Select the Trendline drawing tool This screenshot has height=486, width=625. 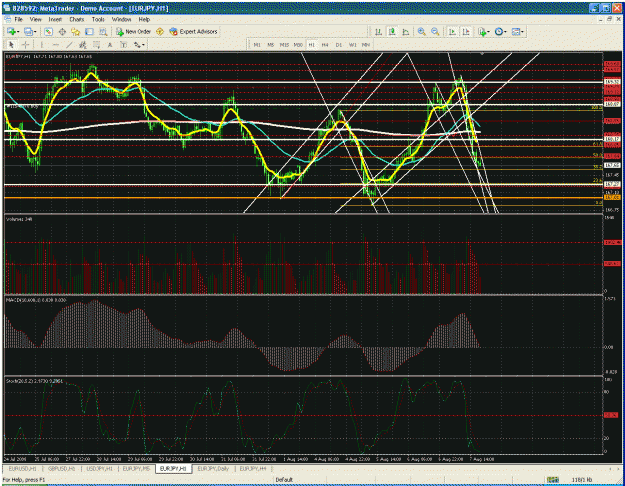pyautogui.click(x=69, y=45)
